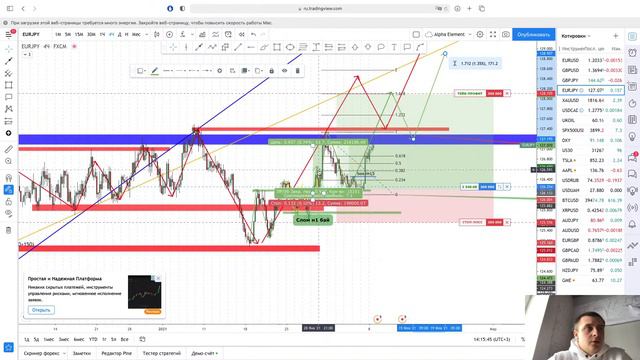Expand the Котировки watchlist dropdown
640x360 pixels.
click(576, 36)
